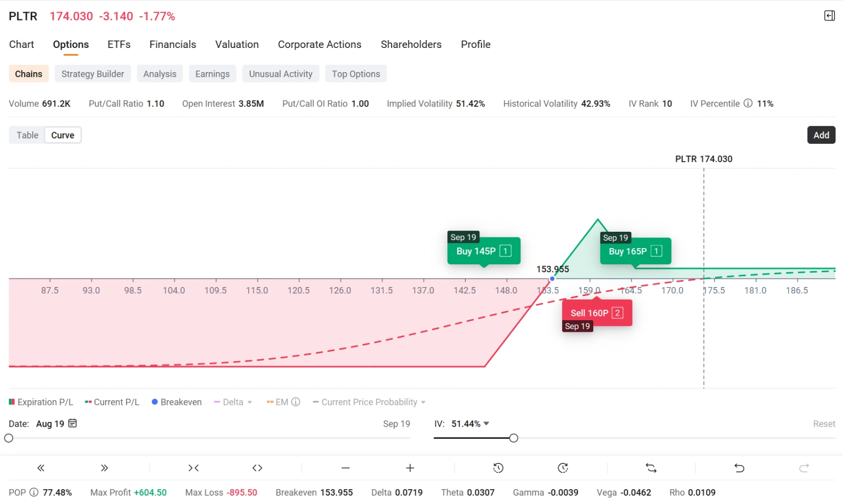Click the plus icon to increase quantity
The width and height of the screenshot is (843, 504).
point(410,468)
